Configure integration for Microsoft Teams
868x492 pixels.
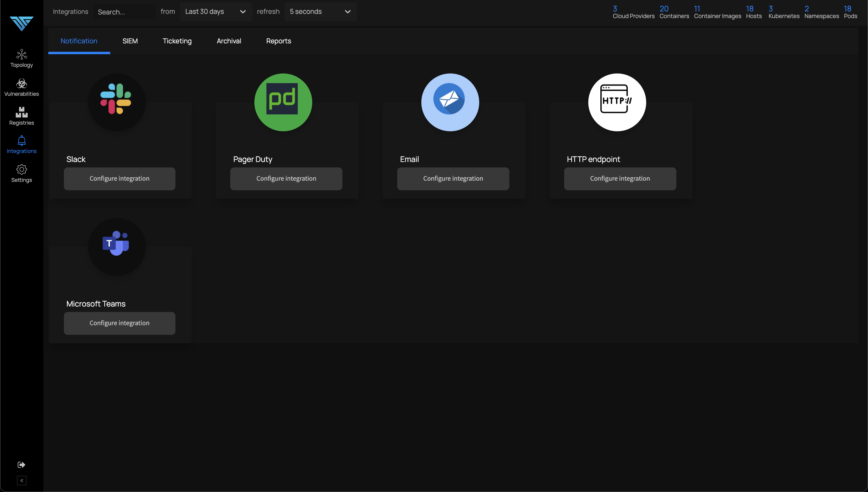coord(119,323)
